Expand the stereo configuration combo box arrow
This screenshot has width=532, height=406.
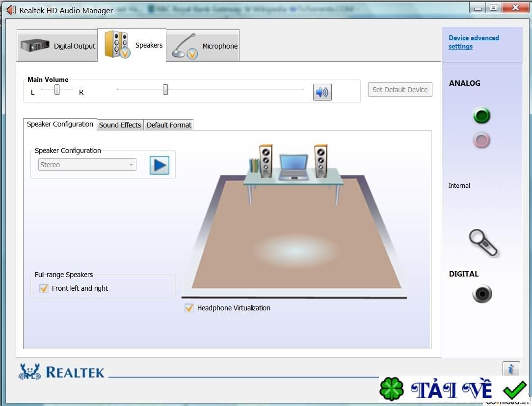pyautogui.click(x=131, y=164)
